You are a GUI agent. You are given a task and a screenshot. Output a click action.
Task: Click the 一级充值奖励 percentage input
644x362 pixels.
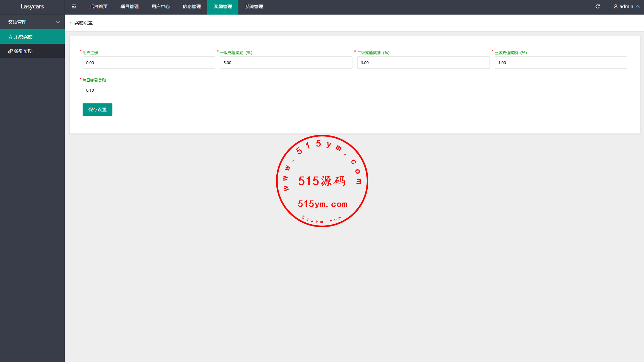[x=286, y=63]
